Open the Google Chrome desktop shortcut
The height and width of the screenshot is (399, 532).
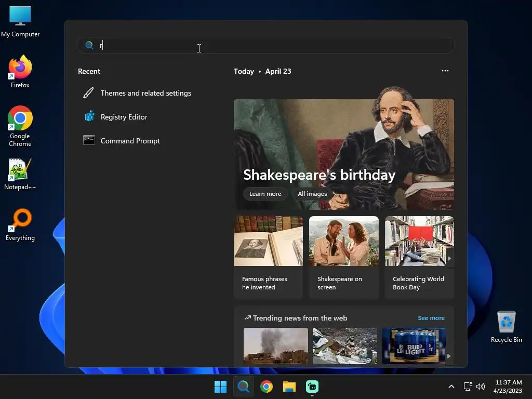(20, 126)
